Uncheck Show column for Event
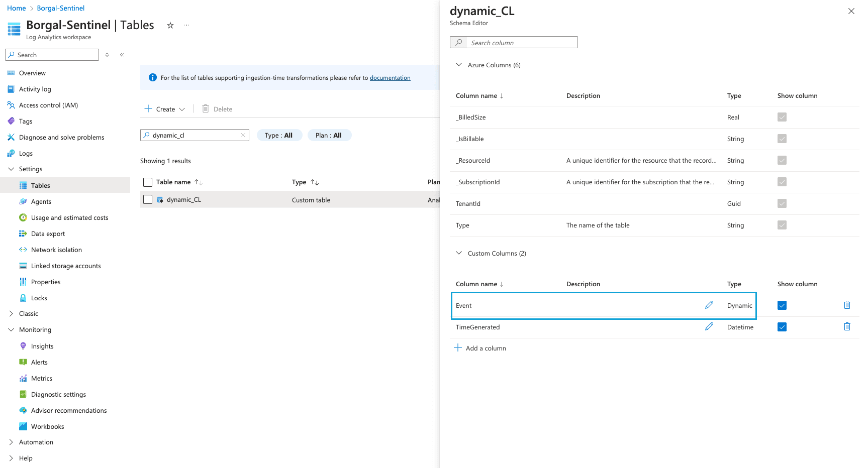The image size is (868, 468). [782, 305]
